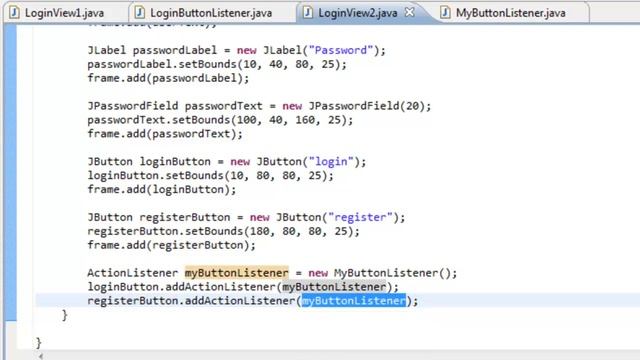This screenshot has width=640, height=360.
Task: Click the myButtonListener variable declaration
Action: point(236,273)
